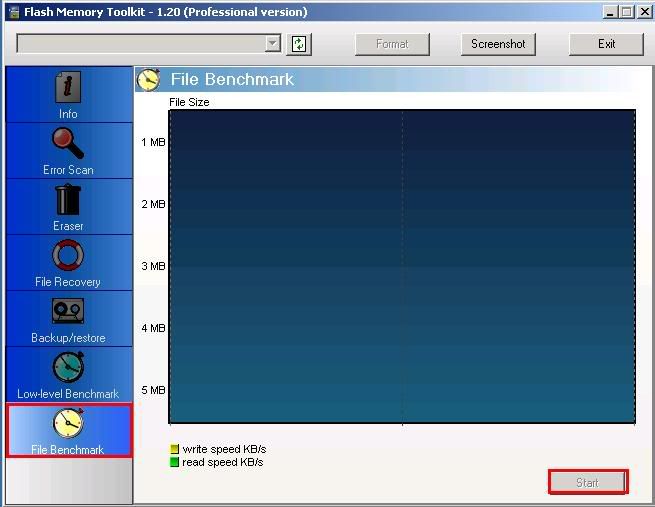Image resolution: width=655 pixels, height=507 pixels.
Task: Take a Screenshot with the toolbar button
Action: tap(498, 44)
